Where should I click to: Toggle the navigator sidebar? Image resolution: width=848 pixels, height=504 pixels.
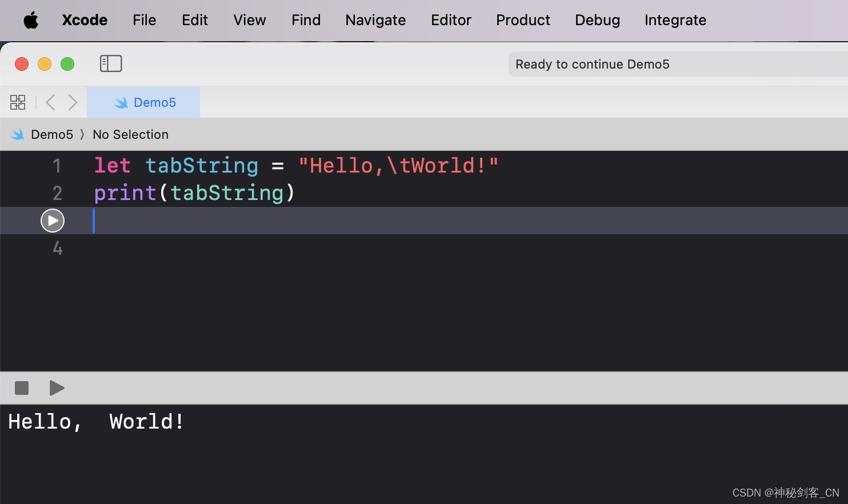click(111, 63)
